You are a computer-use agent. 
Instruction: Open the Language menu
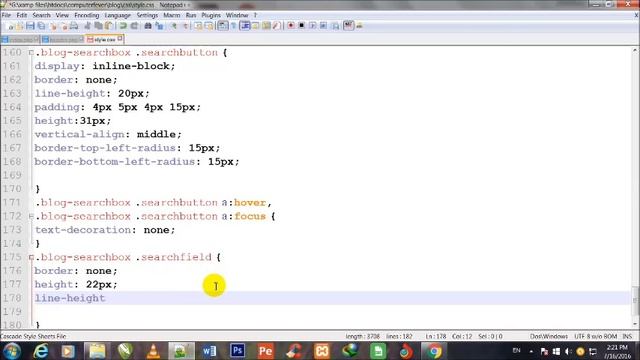pos(118,15)
